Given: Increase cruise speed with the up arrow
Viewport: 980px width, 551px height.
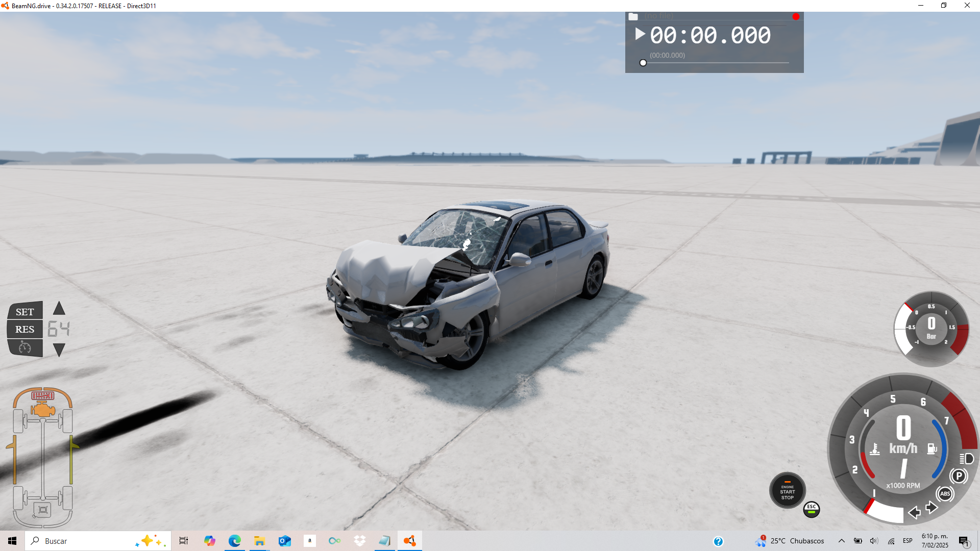Looking at the screenshot, I should [59, 308].
